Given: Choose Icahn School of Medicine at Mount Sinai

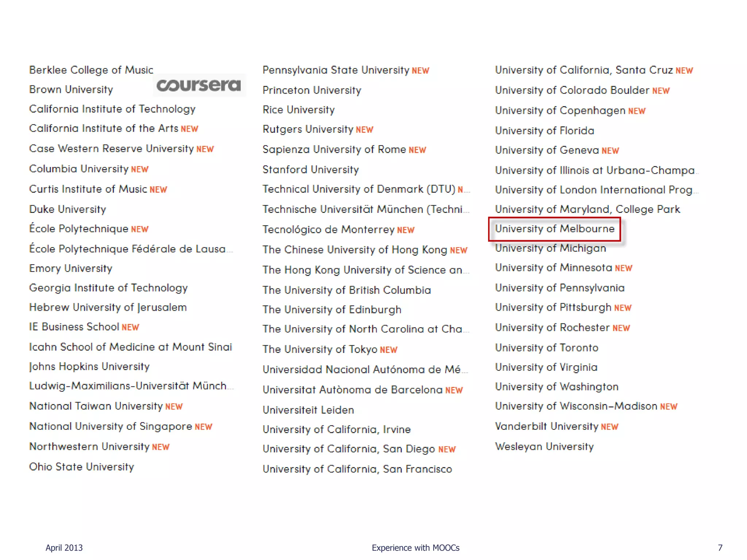Looking at the screenshot, I should tap(131, 347).
